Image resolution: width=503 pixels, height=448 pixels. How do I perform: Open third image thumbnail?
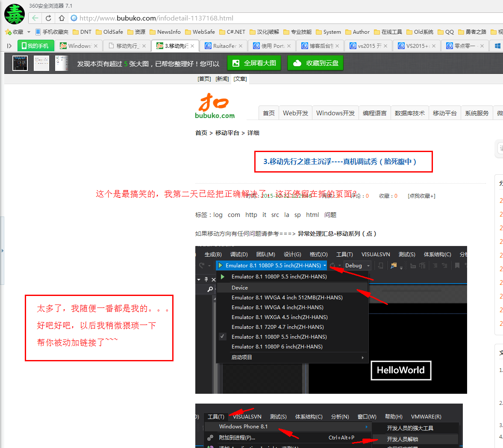62,63
